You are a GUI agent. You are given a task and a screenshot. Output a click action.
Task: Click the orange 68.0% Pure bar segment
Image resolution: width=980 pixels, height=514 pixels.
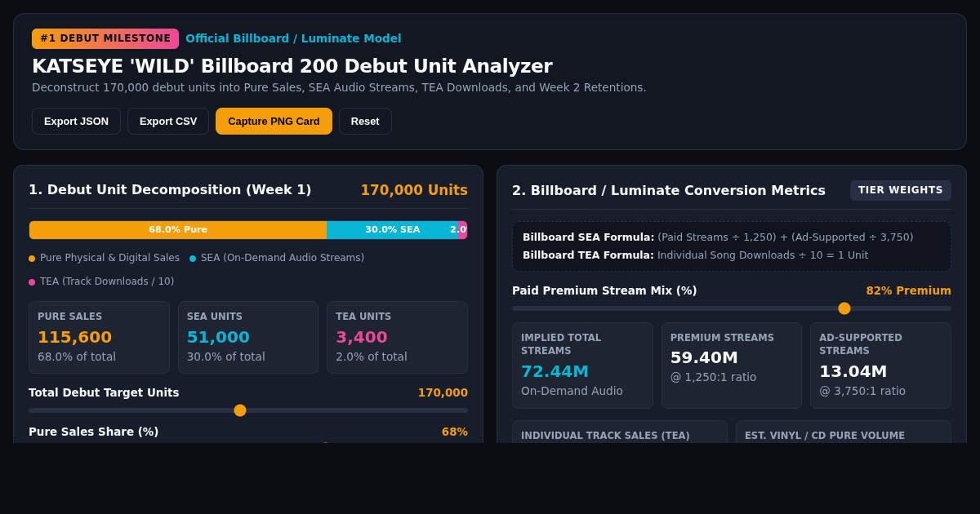pyautogui.click(x=178, y=230)
